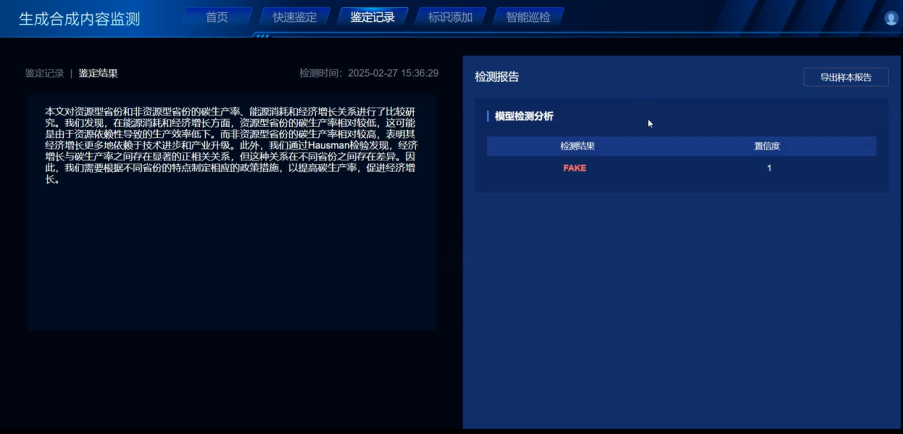
Task: Click the 检测时间 timestamp
Action: pyautogui.click(x=368, y=73)
